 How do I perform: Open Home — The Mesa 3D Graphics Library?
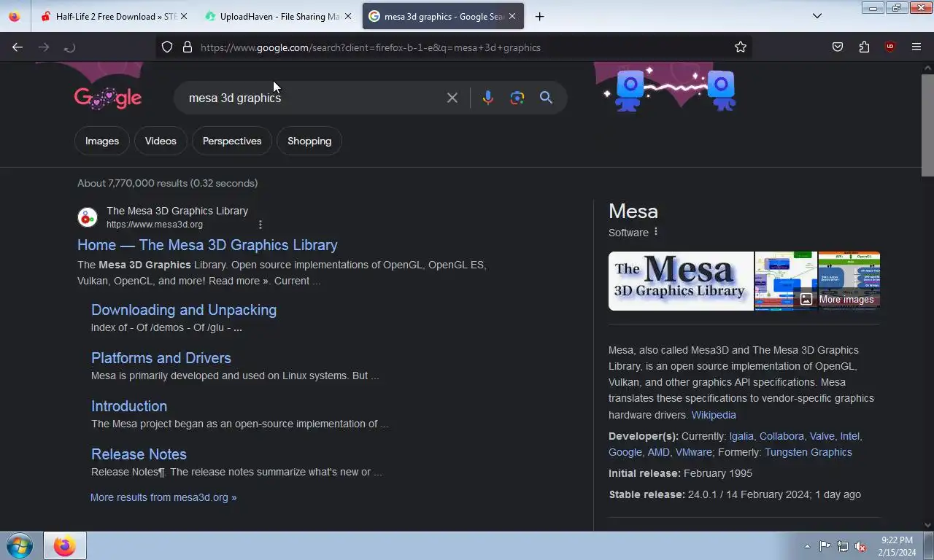click(207, 245)
